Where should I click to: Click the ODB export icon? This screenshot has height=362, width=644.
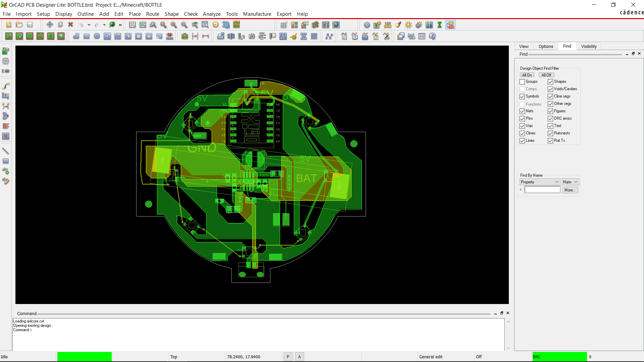click(x=221, y=36)
